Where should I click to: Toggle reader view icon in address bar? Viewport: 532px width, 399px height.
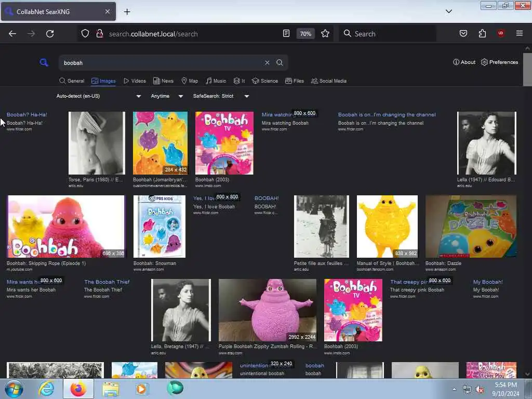[x=286, y=34]
